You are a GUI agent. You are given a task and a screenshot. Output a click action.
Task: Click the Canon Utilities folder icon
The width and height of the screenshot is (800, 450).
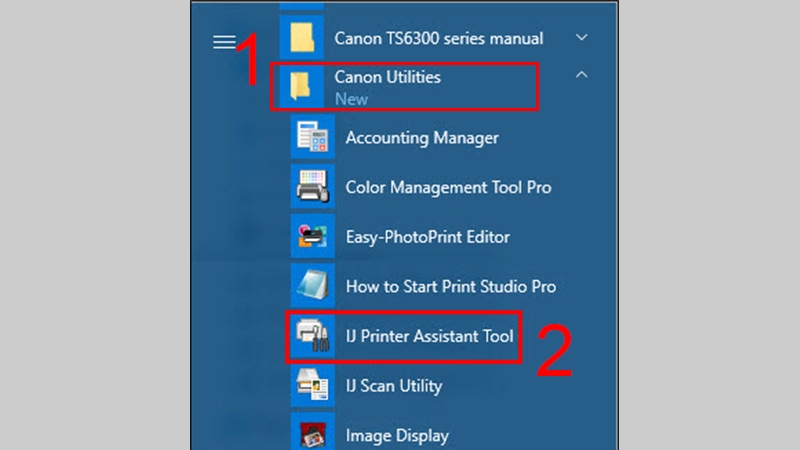[x=300, y=87]
